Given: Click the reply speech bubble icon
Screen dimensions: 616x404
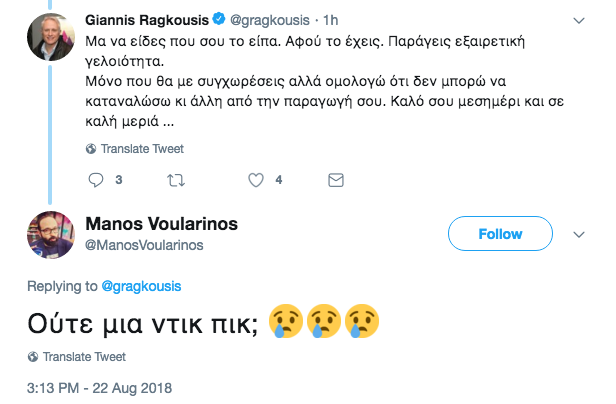Looking at the screenshot, I should pyautogui.click(x=95, y=180).
